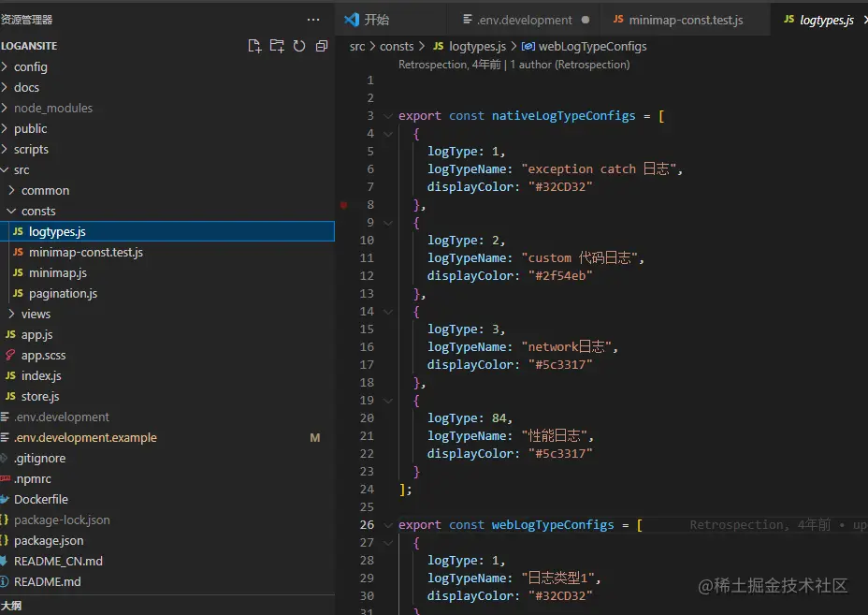Viewport: 868px width, 615px height.
Task: Click the M modified badge on .env.development.example
Action: pos(315,438)
